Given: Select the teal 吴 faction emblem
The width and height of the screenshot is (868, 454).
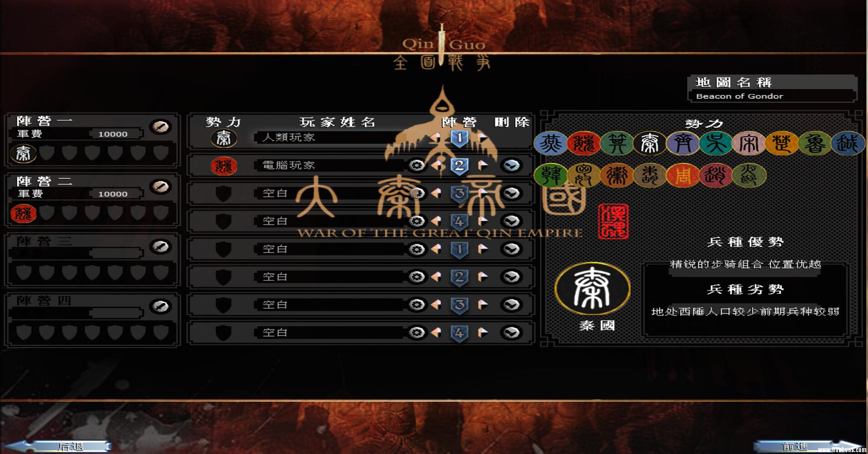Looking at the screenshot, I should click(x=716, y=144).
